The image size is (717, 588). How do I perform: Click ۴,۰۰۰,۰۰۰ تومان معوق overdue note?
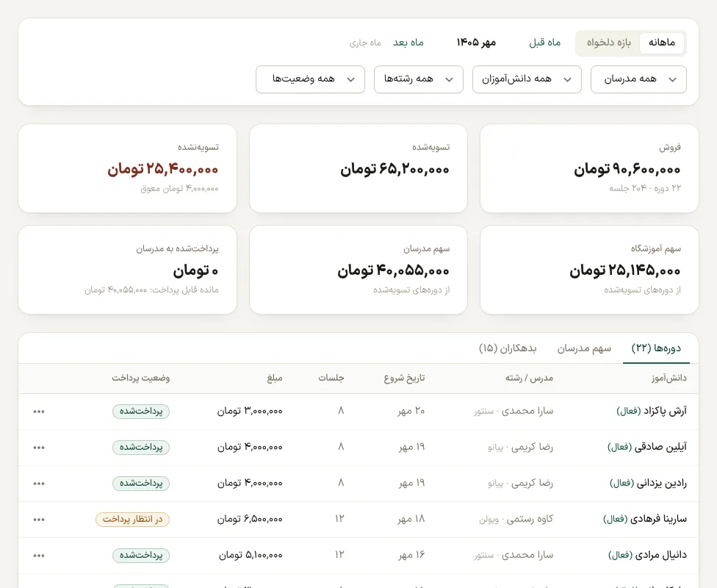[179, 188]
